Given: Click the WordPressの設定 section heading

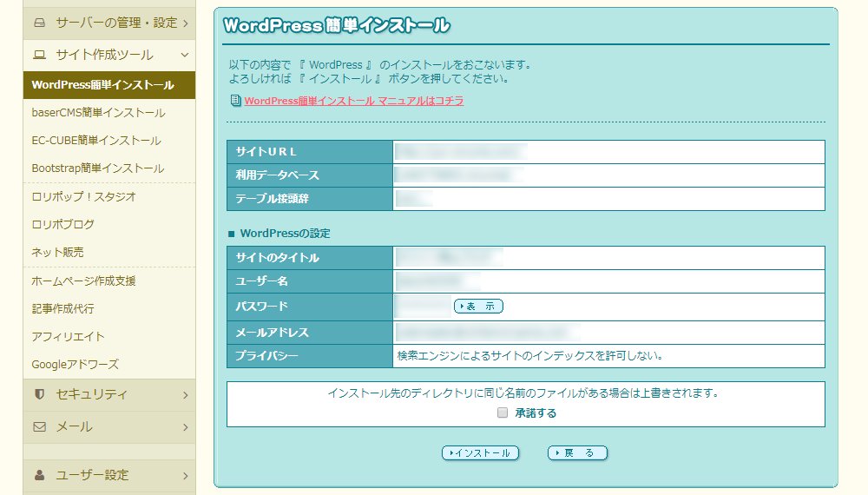Looking at the screenshot, I should coord(285,233).
